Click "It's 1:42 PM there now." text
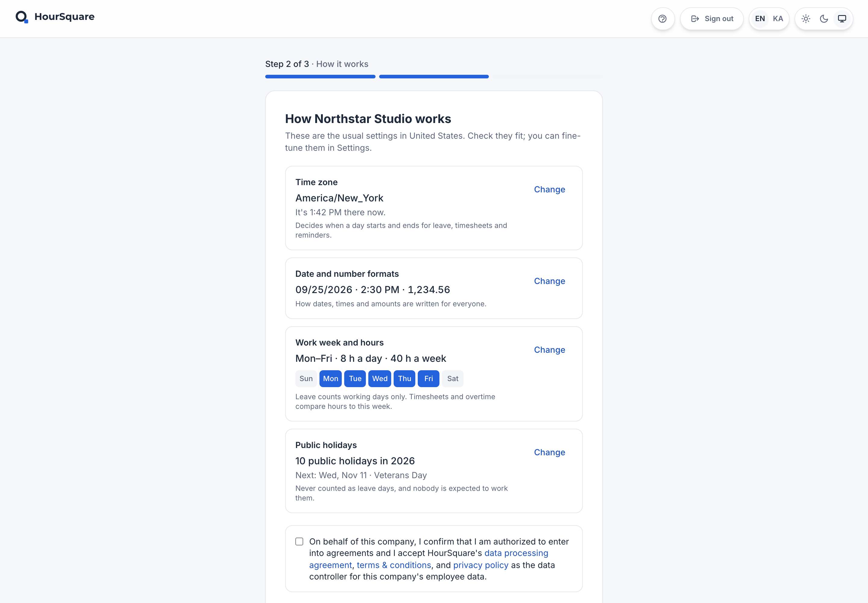 340,212
